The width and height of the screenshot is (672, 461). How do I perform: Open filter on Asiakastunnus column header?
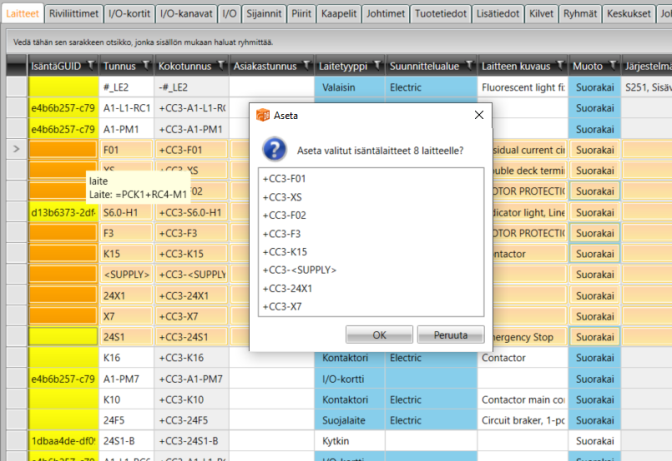304,66
